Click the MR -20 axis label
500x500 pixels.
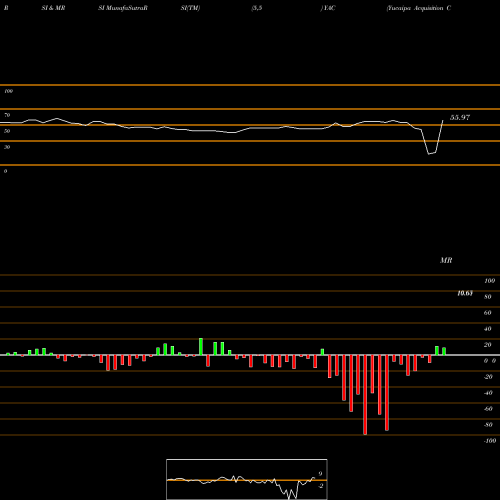coord(488,377)
